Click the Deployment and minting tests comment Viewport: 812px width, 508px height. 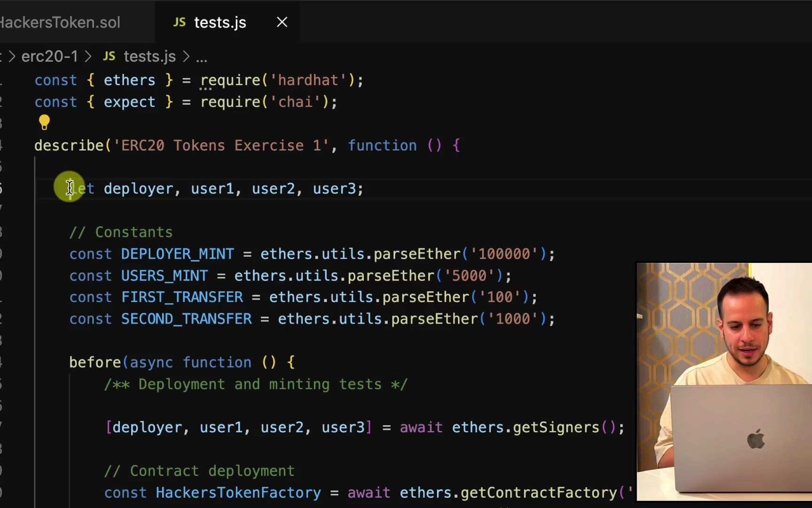(x=256, y=384)
